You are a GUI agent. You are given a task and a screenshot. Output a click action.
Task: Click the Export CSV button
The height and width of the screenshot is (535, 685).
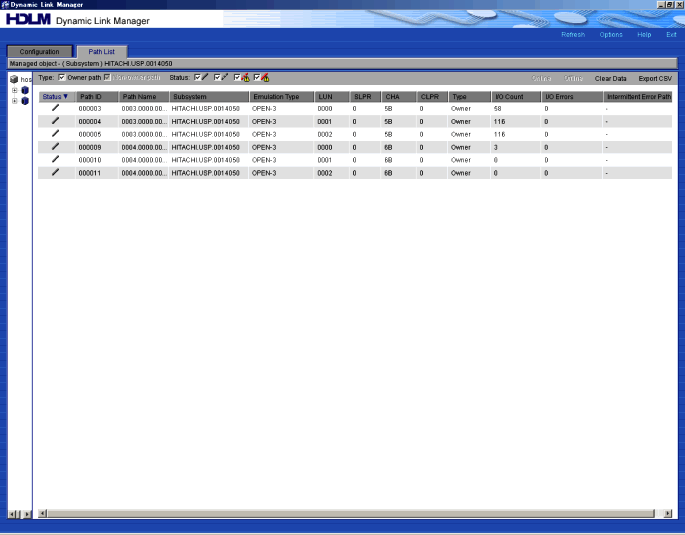655,79
